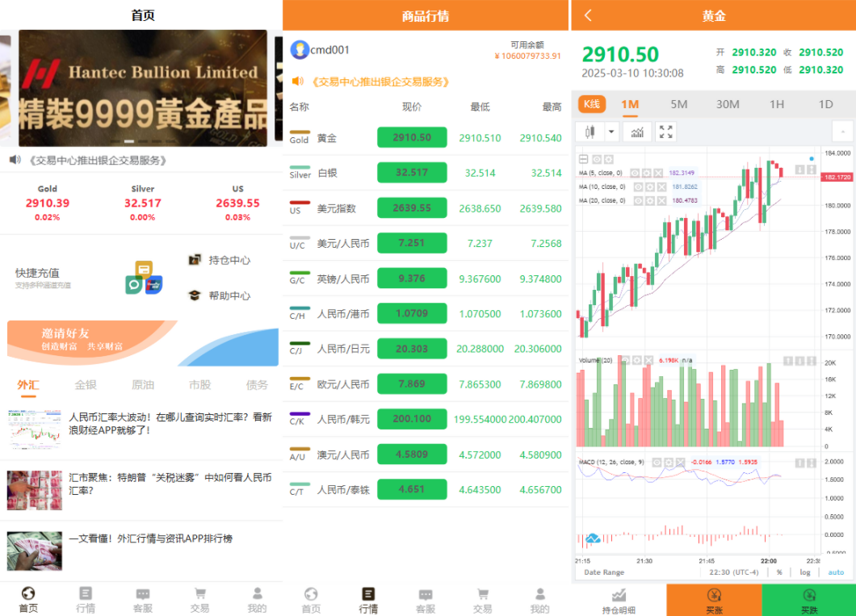
Task: Move the Volume pane up
Action: (x=787, y=361)
